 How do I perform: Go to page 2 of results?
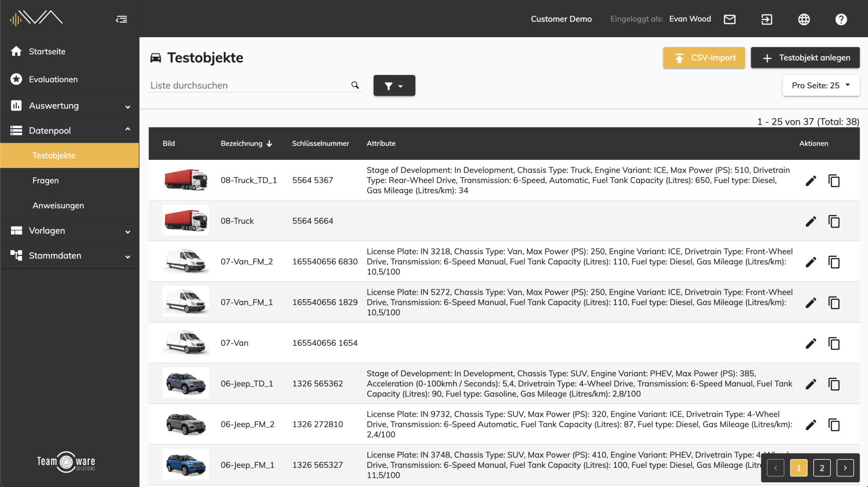click(822, 468)
